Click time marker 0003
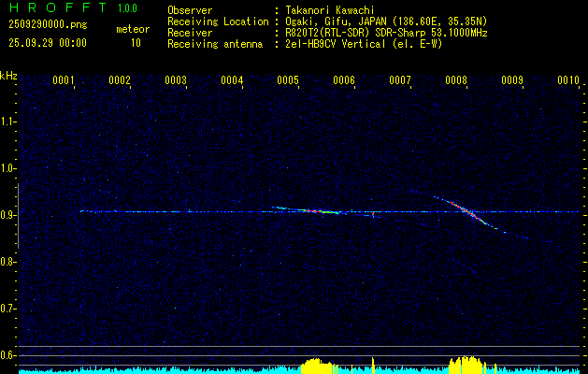Viewport: 588px width, 374px height. [x=176, y=80]
